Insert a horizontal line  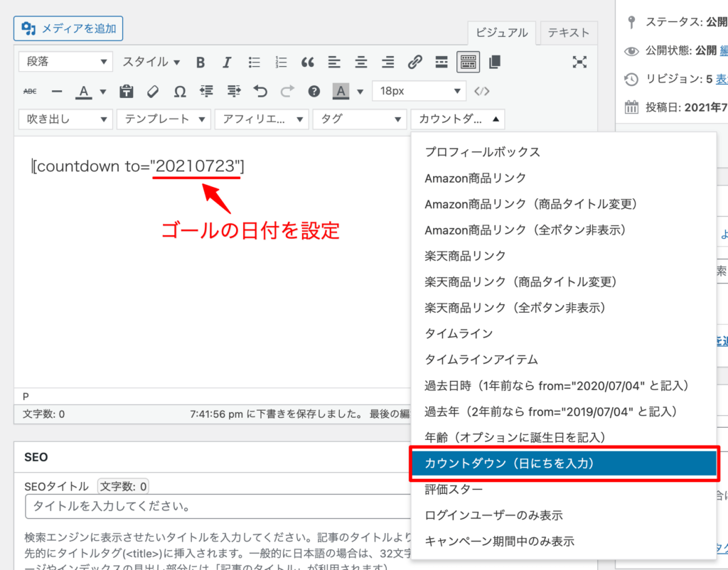(57, 92)
